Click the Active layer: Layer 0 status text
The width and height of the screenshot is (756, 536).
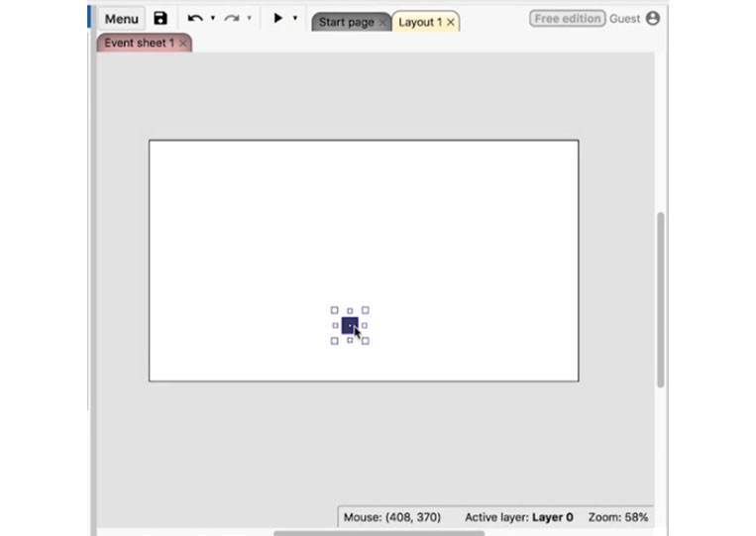[x=519, y=517]
